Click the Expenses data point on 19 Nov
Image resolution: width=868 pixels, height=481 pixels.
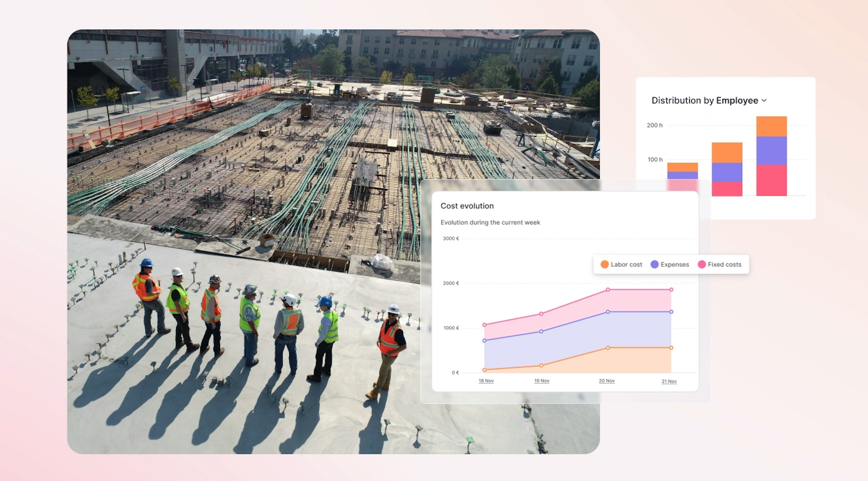pos(541,331)
